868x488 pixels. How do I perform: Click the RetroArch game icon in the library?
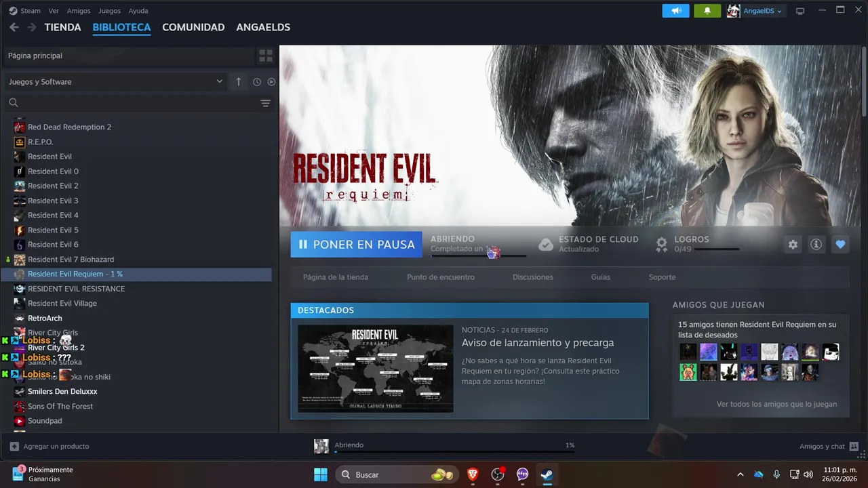20,318
